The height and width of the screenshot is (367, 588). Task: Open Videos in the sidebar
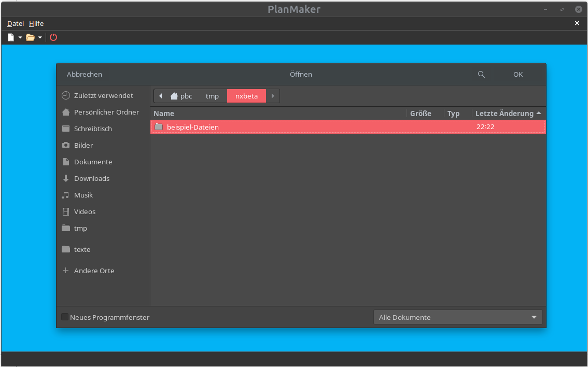point(103,211)
